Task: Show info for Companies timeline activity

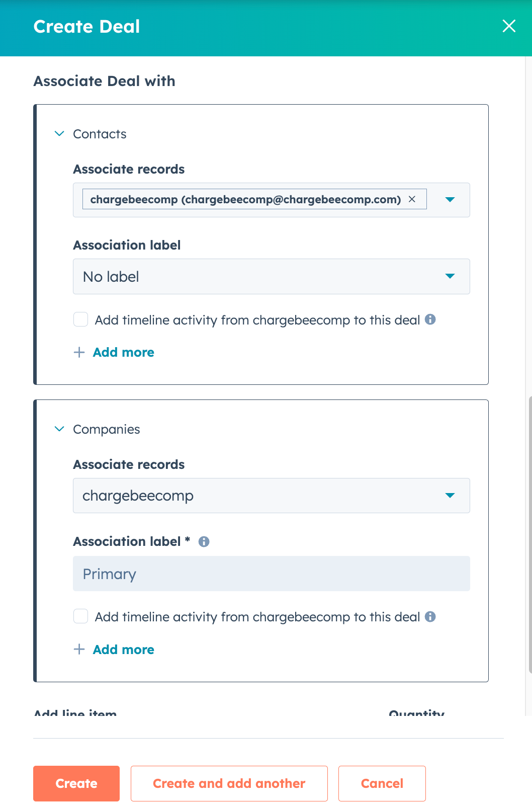Action: (430, 617)
